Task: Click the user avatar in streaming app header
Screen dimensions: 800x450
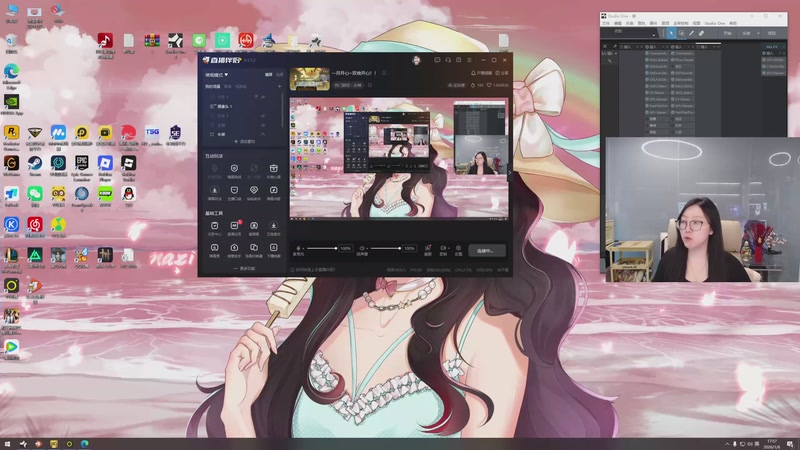Action: (x=416, y=60)
